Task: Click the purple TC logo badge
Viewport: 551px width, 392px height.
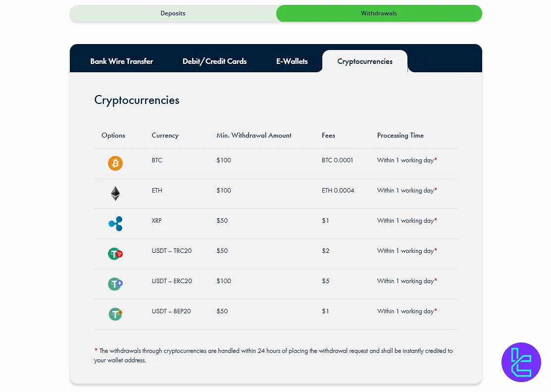Action: (521, 362)
